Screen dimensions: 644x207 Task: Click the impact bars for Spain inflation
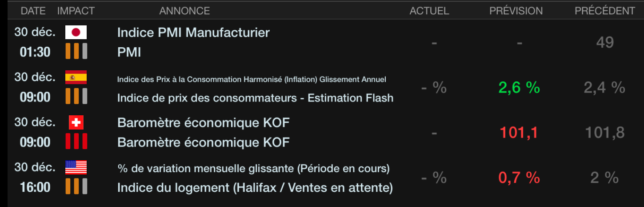[76, 97]
